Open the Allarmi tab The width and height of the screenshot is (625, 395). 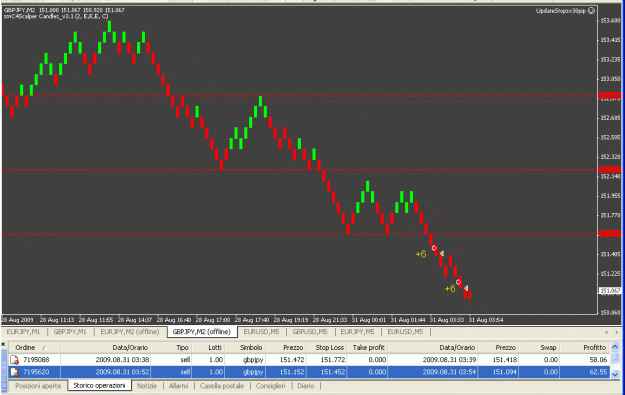pyautogui.click(x=178, y=386)
